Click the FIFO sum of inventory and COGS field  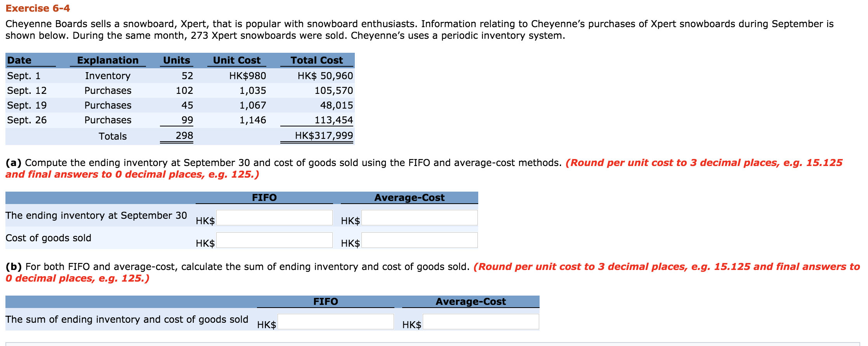(336, 322)
